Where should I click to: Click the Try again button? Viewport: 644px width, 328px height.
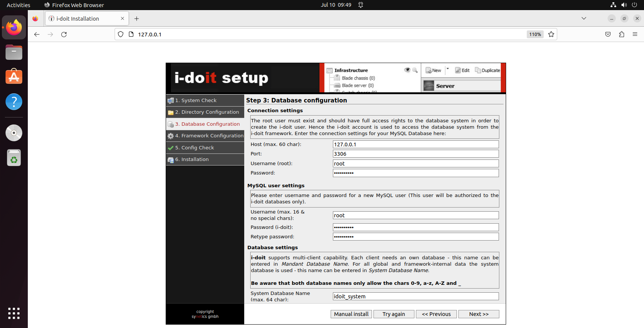(x=394, y=314)
